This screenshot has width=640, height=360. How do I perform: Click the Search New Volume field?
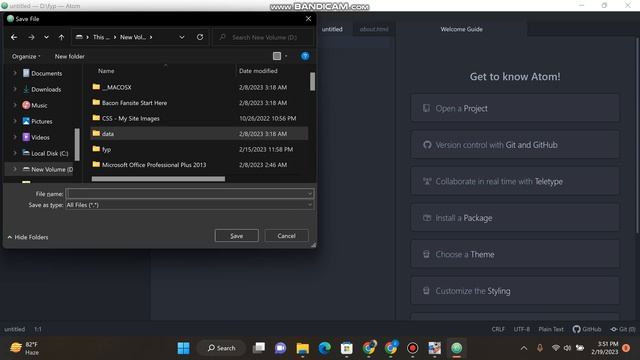pos(264,37)
